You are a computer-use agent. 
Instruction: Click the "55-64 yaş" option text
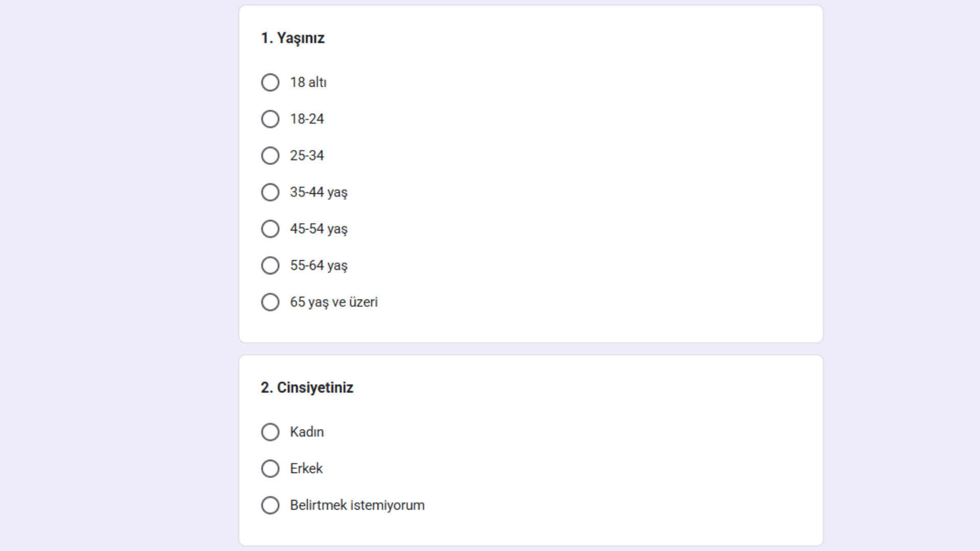(x=318, y=265)
